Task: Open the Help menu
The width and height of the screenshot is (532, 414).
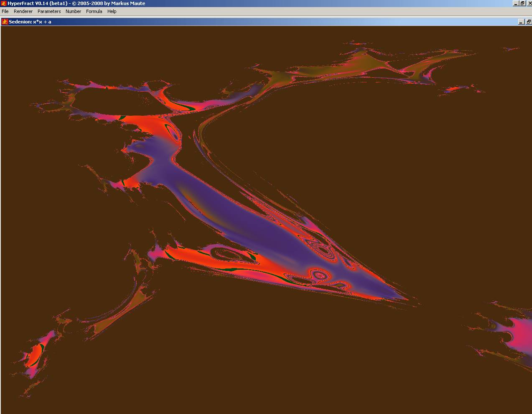Action: coord(112,11)
